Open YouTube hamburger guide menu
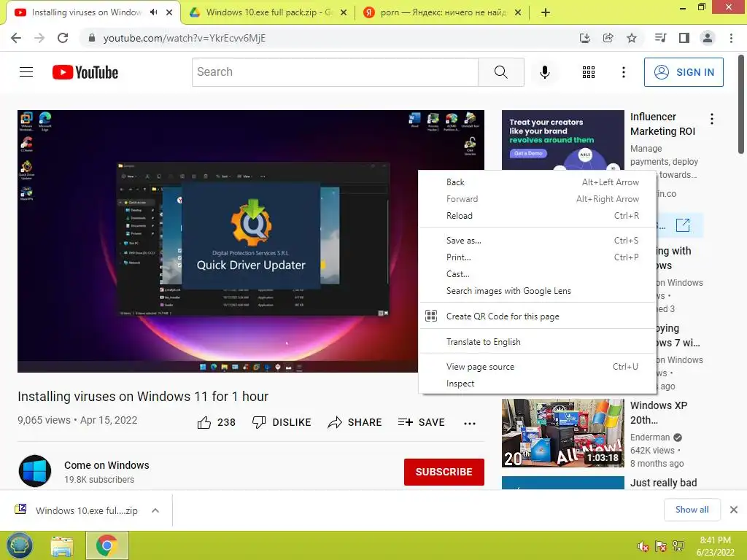The image size is (747, 560). [26, 72]
